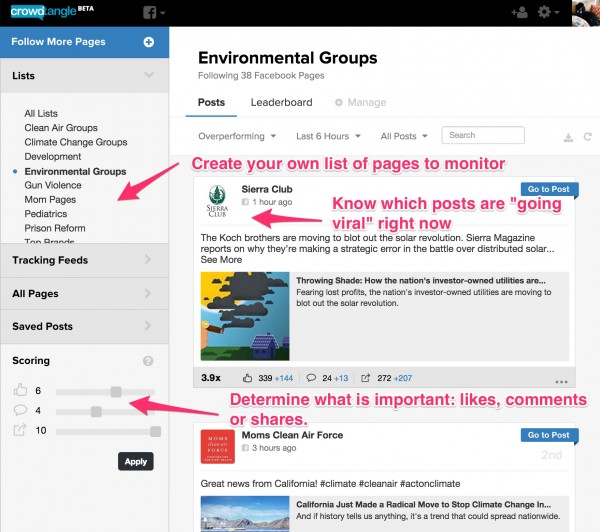The width and height of the screenshot is (600, 532).
Task: Click the comments icon showing 24
Action: (x=311, y=378)
